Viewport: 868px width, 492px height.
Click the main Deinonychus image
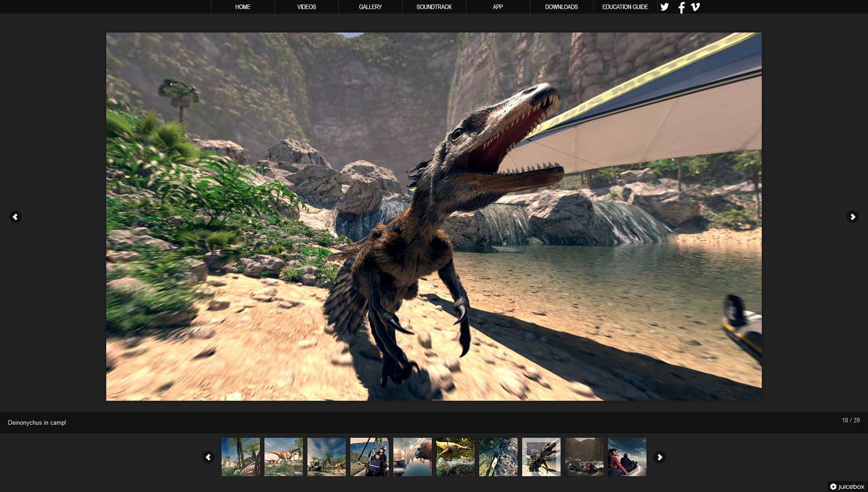click(434, 216)
